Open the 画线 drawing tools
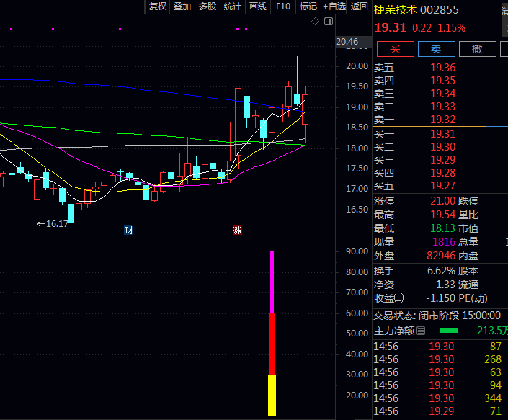The image size is (508, 420). pos(257,6)
